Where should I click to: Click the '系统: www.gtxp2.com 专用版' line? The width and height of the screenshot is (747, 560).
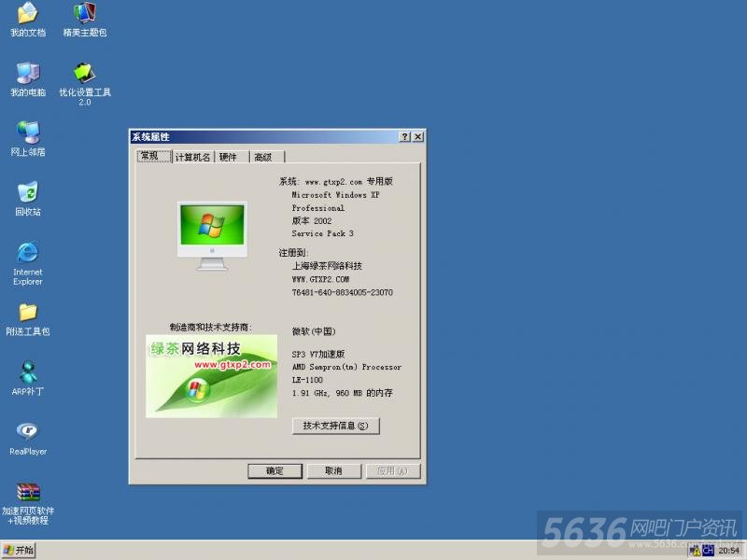[x=336, y=181]
